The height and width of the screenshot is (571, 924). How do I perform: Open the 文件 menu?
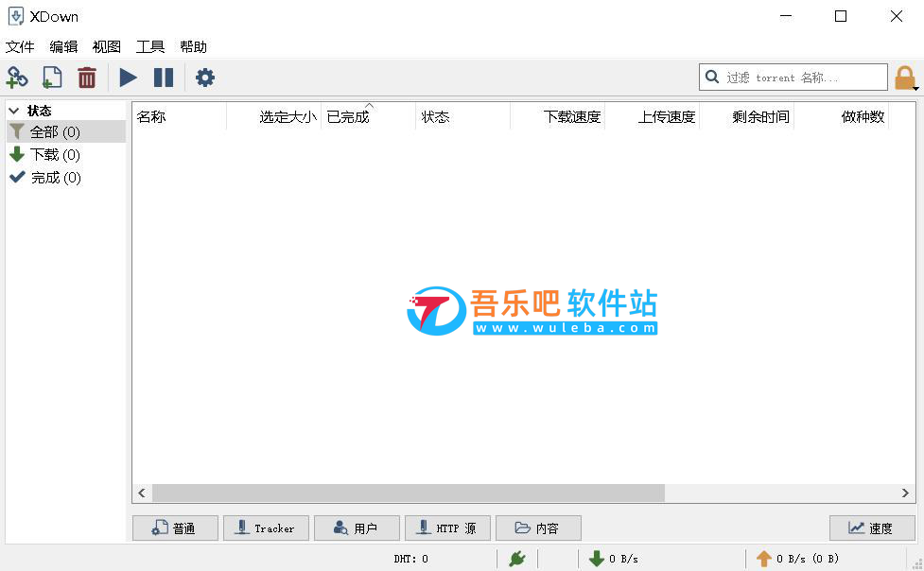[x=20, y=46]
